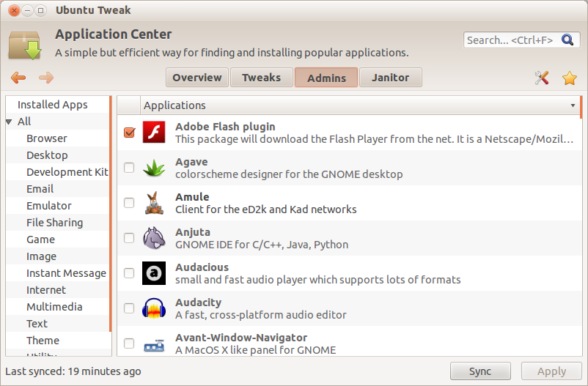Click the Amule donkey icon
The image size is (588, 386).
[154, 203]
